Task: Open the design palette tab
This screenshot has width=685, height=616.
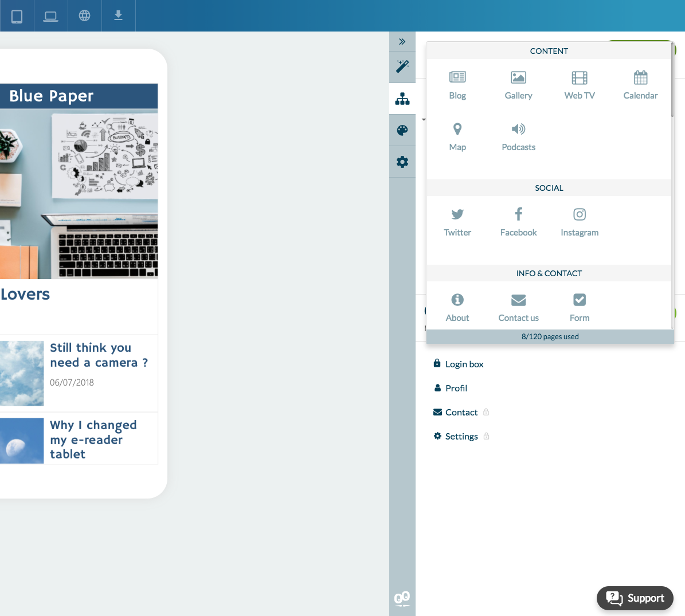Action: 402,131
